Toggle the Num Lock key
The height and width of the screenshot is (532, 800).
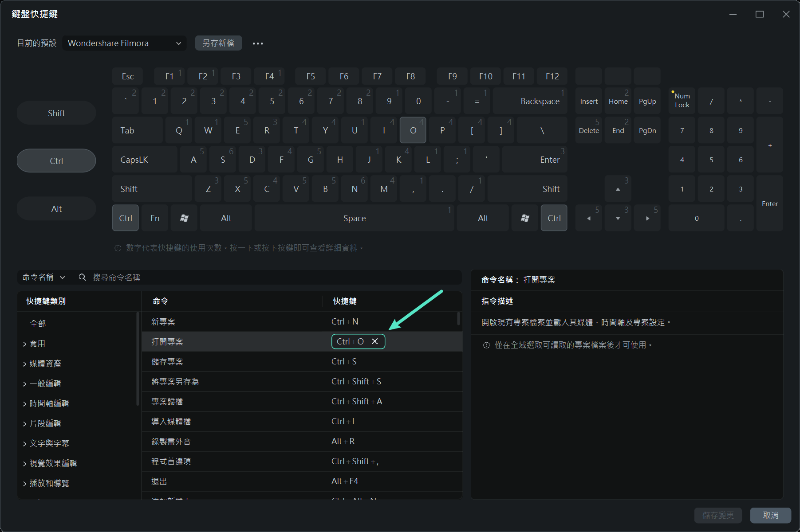click(682, 101)
